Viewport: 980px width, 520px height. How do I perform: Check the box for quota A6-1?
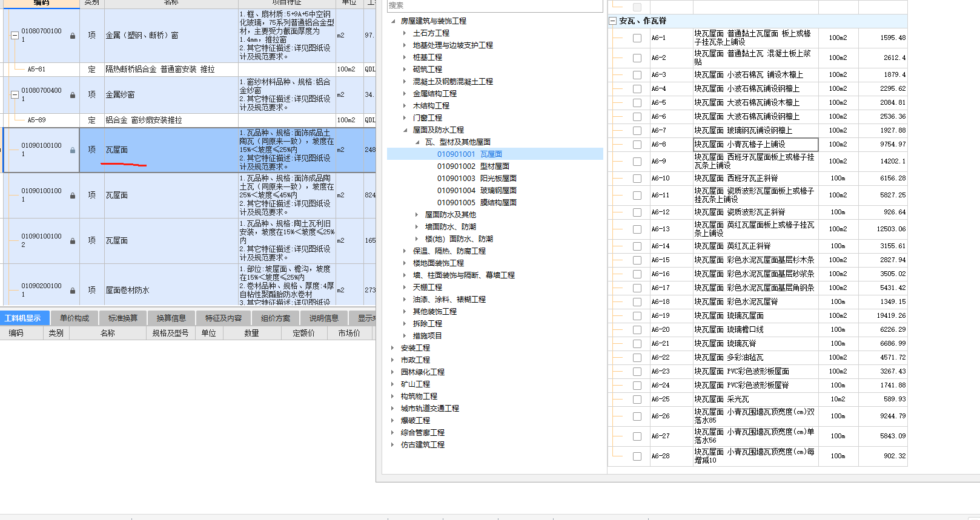(x=637, y=38)
